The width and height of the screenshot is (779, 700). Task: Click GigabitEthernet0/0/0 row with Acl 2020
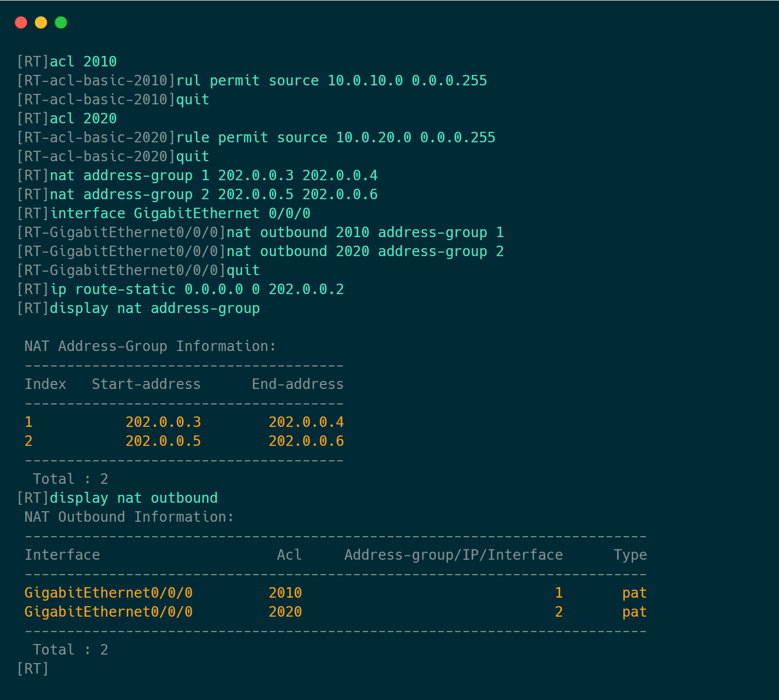pos(108,612)
